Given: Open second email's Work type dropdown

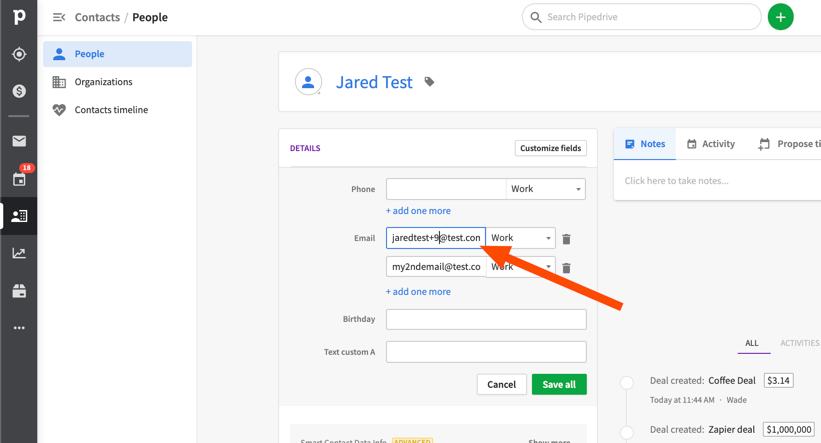Looking at the screenshot, I should [520, 267].
